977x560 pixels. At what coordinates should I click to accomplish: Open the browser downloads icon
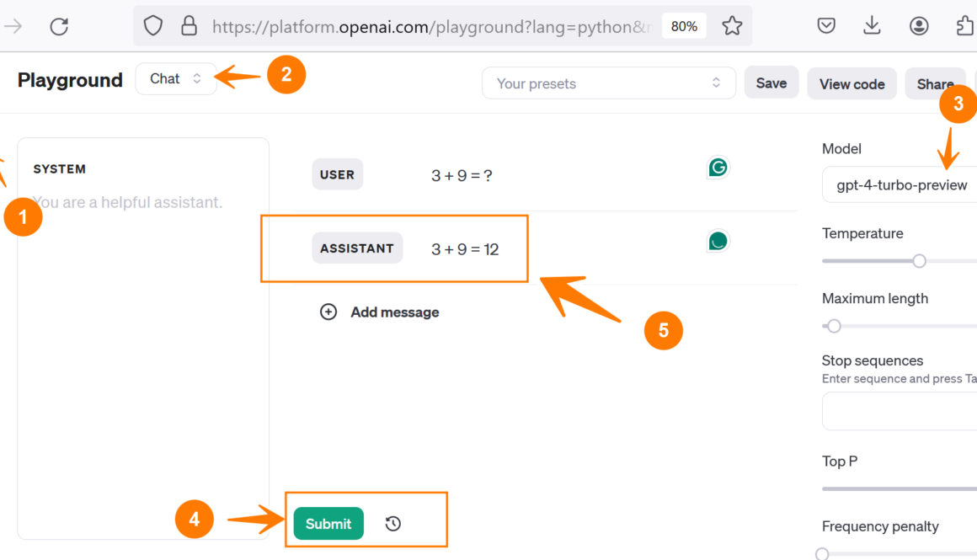point(872,27)
